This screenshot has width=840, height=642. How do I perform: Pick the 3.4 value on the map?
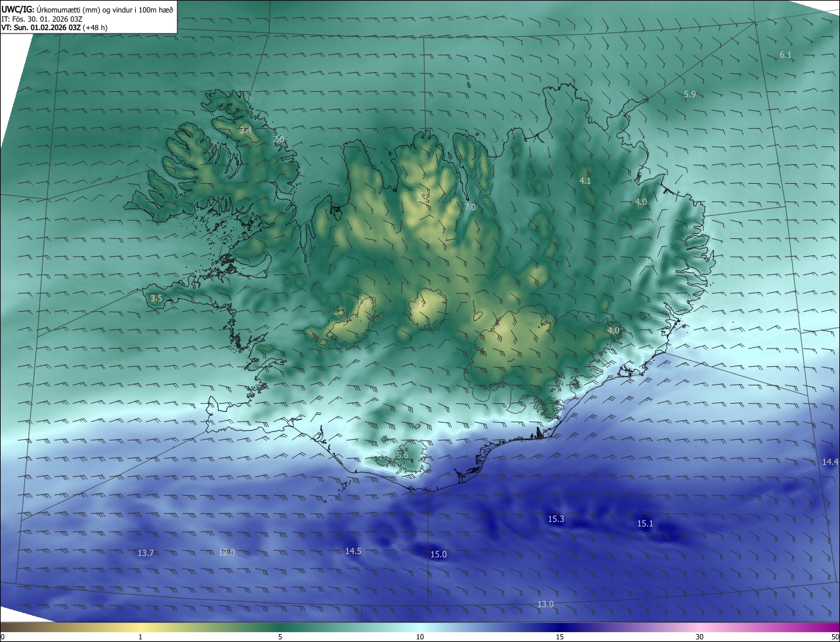click(245, 131)
